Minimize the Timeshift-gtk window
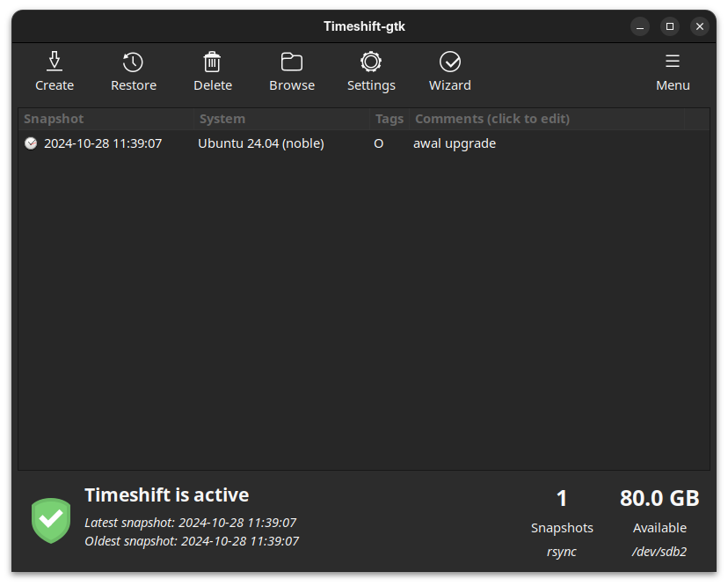 pyautogui.click(x=640, y=26)
